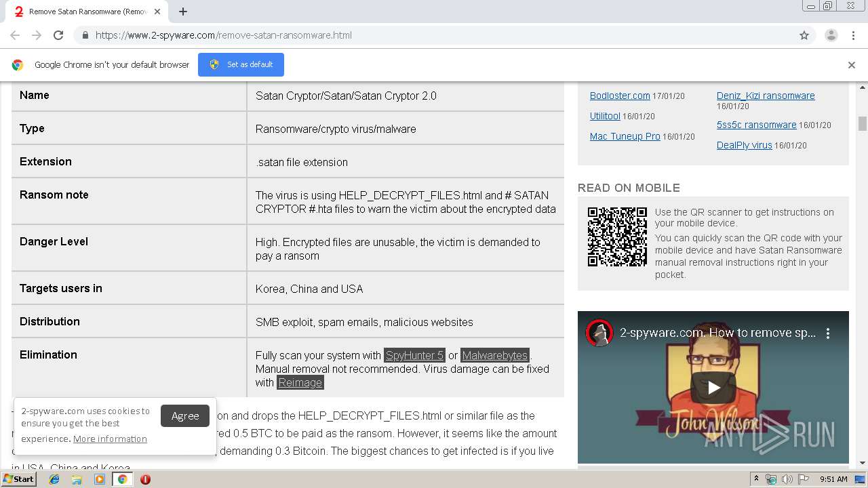Agree to the cookies notice
The image size is (868, 488).
click(x=185, y=416)
